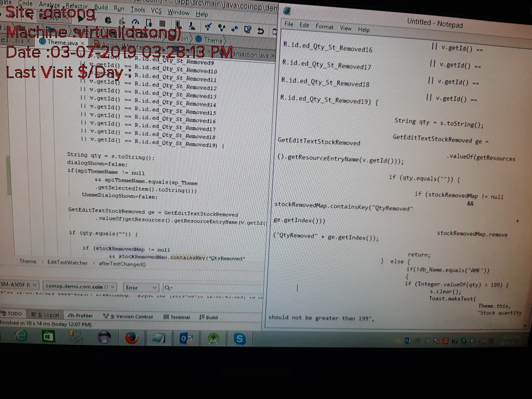Image resolution: width=532 pixels, height=399 pixels.
Task: Open SDK Manager icon in toolbar
Action: [192, 26]
